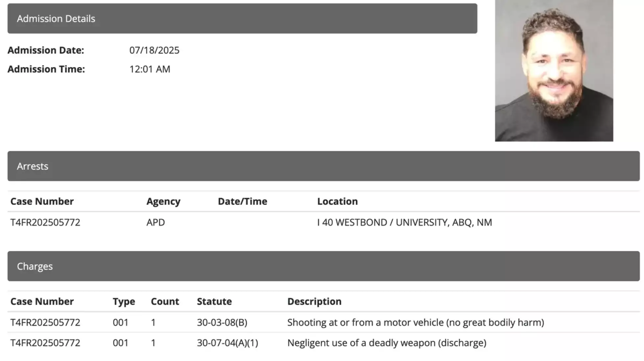The height and width of the screenshot is (361, 644).
Task: Click the admission time value 12:01 AM
Action: click(150, 69)
